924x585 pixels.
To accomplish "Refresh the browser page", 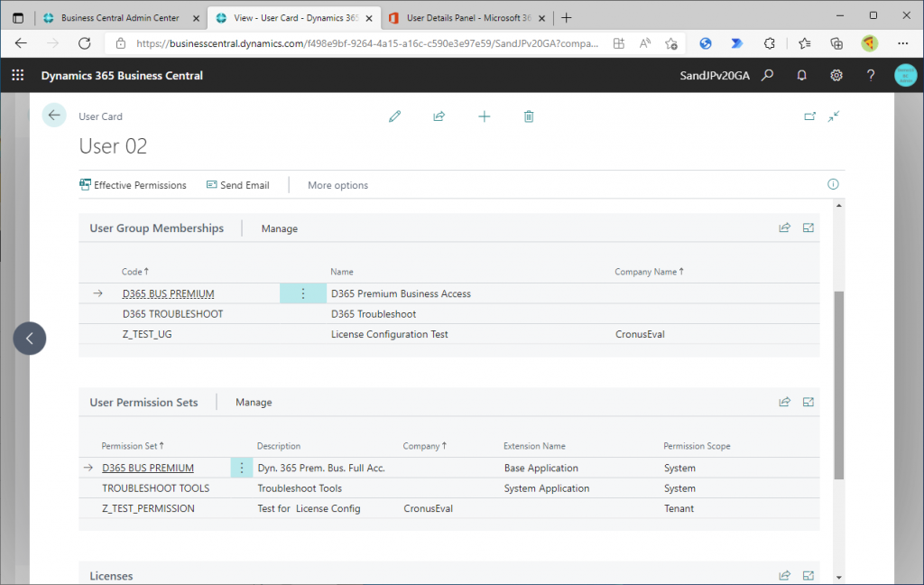I will [84, 43].
